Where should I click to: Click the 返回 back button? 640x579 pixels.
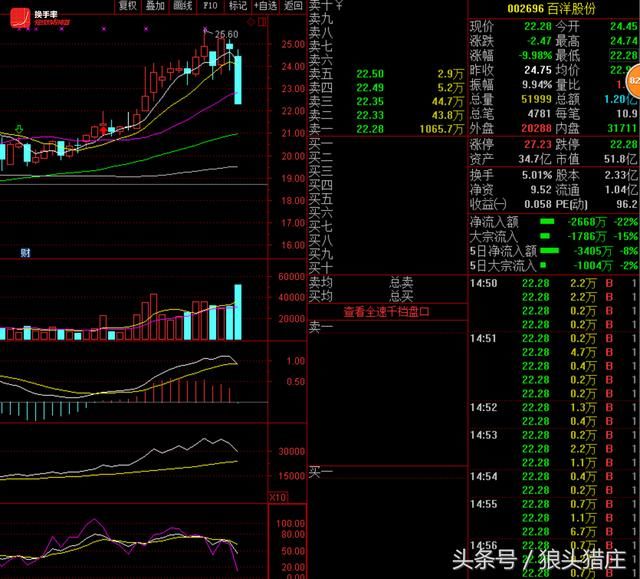[x=293, y=6]
